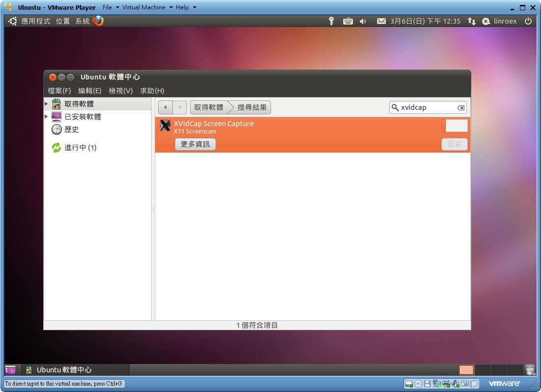Screen dimensions: 541x392
Task: Click the 安裝 install button
Action: point(455,144)
